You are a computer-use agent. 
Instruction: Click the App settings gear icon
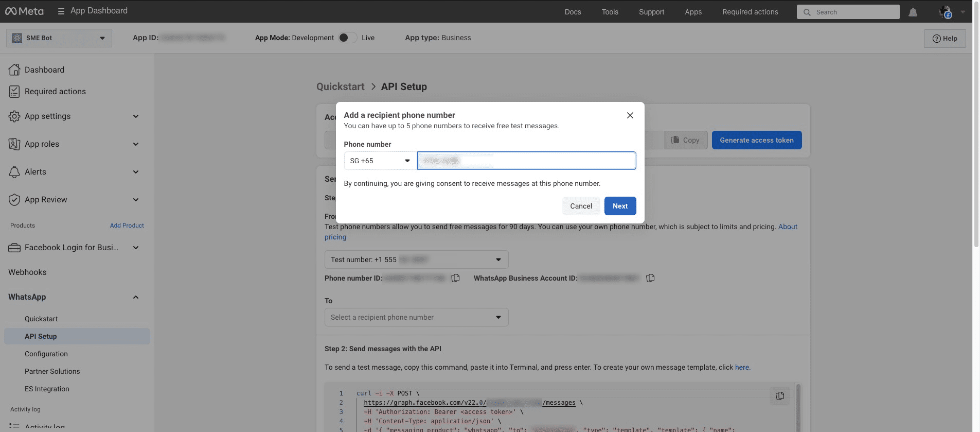tap(14, 116)
